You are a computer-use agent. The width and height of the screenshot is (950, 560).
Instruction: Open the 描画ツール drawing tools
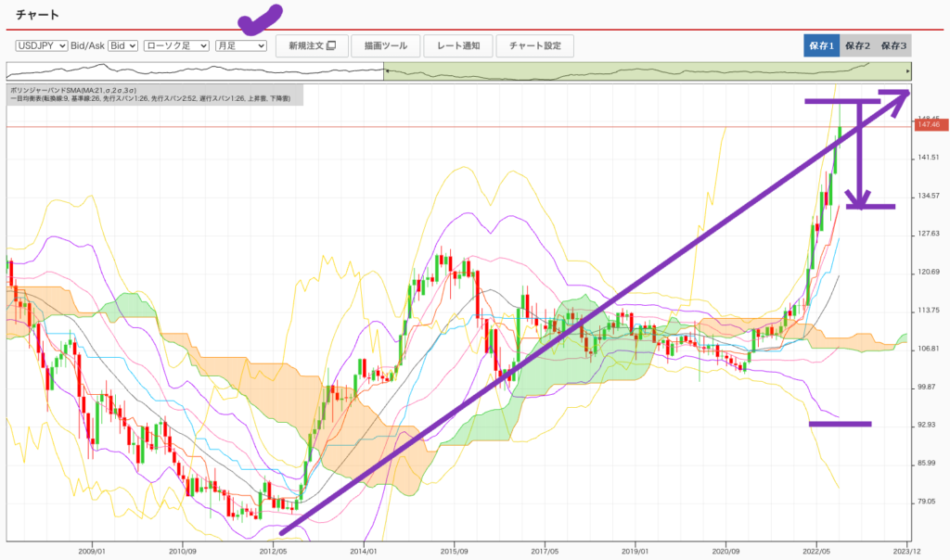coord(386,45)
